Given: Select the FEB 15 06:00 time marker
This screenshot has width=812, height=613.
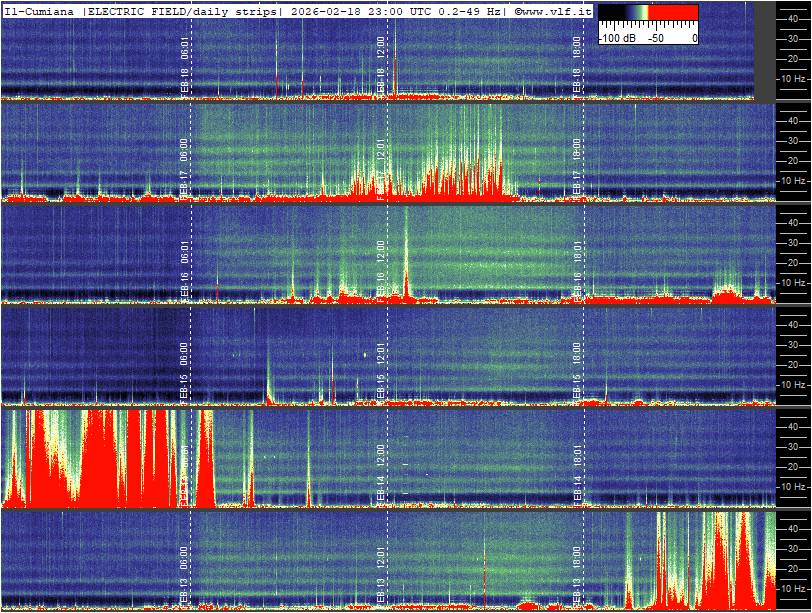Looking at the screenshot, I should (x=184, y=369).
